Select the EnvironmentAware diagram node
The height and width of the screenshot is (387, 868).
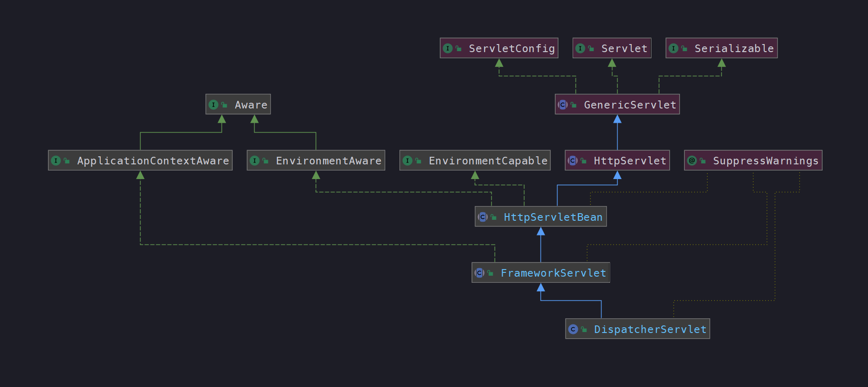point(316,161)
